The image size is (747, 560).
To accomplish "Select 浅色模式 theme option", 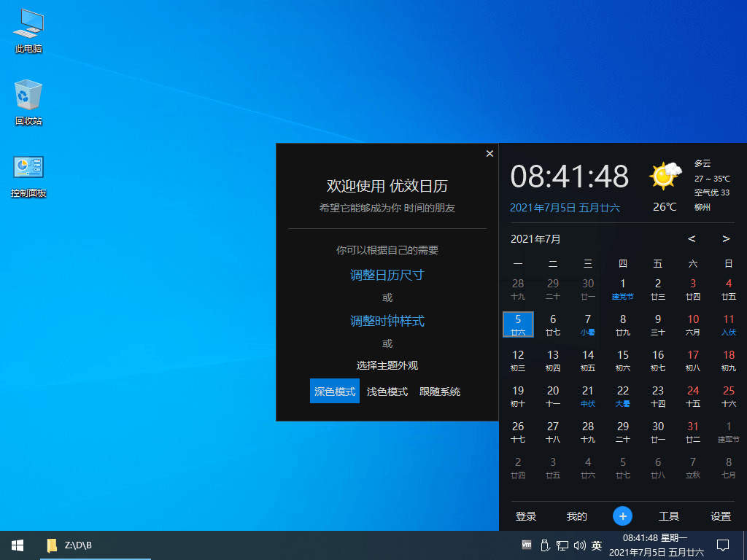I will [x=387, y=391].
